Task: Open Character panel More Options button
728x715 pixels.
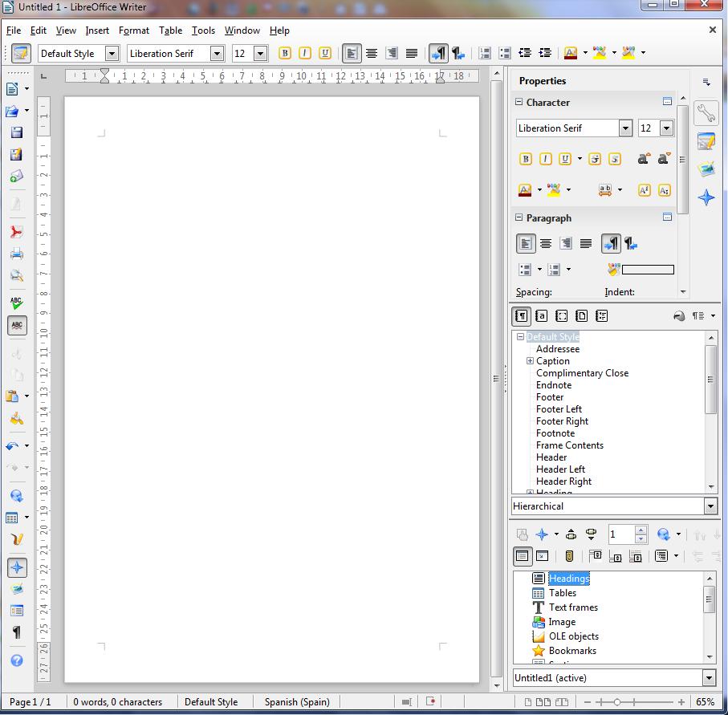Action: pyautogui.click(x=667, y=101)
